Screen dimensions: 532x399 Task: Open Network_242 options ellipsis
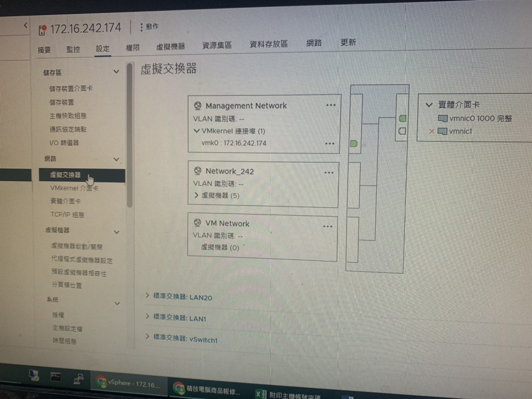pyautogui.click(x=329, y=172)
